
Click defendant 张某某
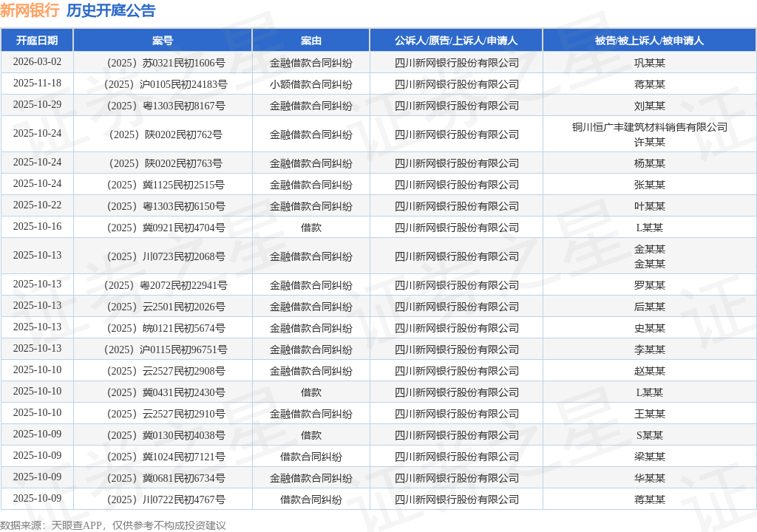(x=649, y=185)
